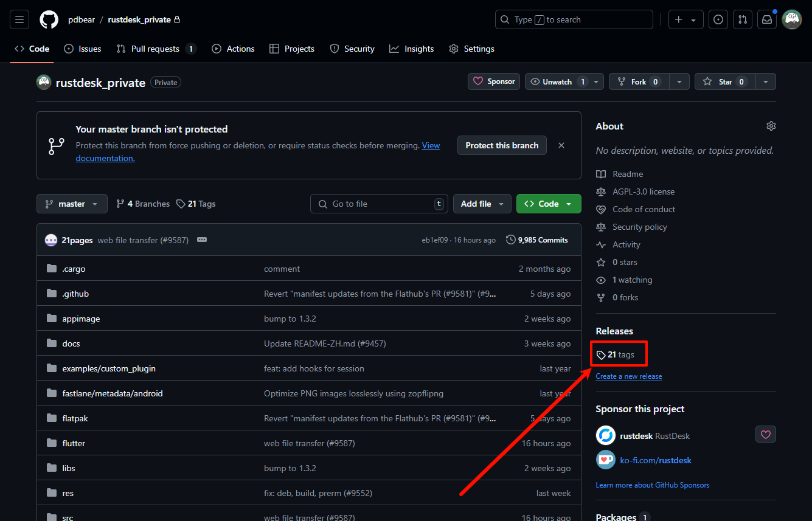Open the flutter folder
The image size is (812, 521).
(74, 443)
